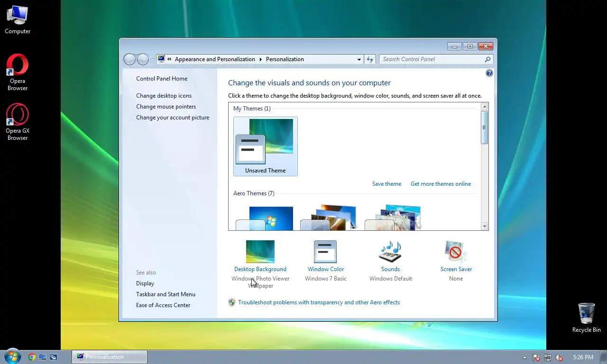Select the second Aero theme with orange photo stack
The width and height of the screenshot is (607, 364).
[x=328, y=218]
